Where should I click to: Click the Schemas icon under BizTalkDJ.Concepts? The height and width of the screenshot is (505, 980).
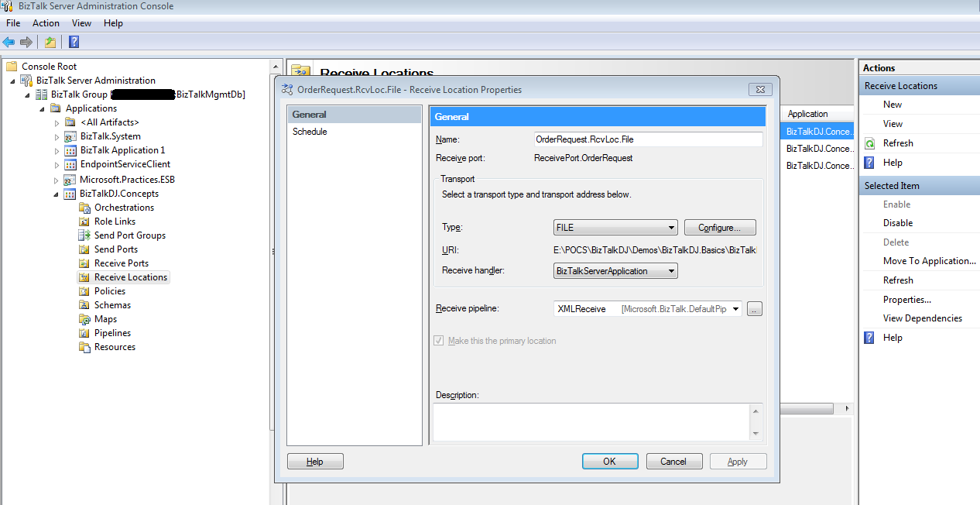pyautogui.click(x=84, y=304)
